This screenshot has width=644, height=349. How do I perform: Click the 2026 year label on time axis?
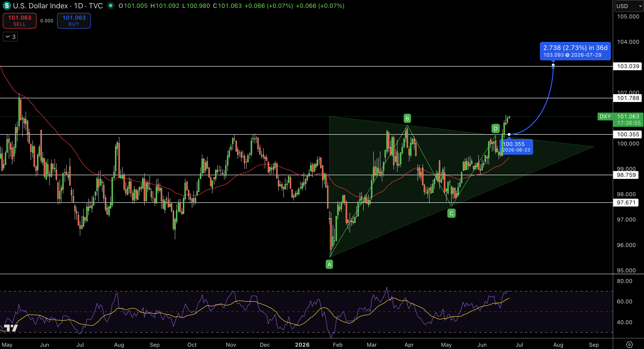pyautogui.click(x=302, y=345)
